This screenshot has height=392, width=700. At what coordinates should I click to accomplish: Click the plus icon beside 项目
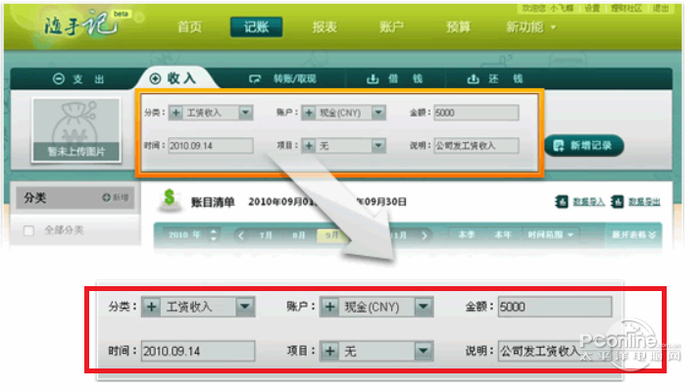click(x=308, y=146)
